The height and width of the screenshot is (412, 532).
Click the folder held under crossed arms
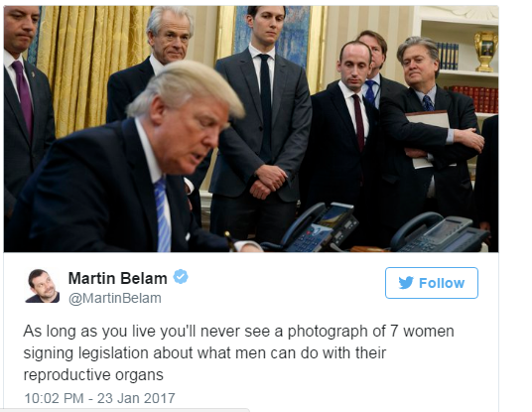point(429,138)
